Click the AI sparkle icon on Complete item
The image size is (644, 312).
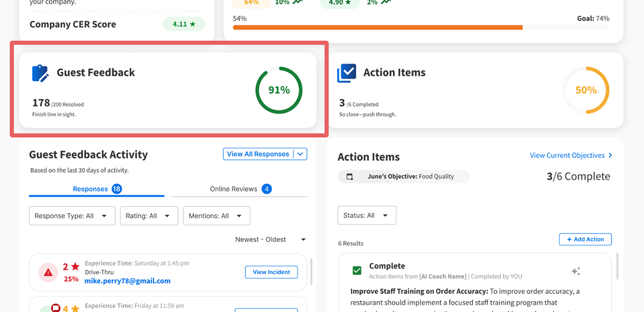576,271
